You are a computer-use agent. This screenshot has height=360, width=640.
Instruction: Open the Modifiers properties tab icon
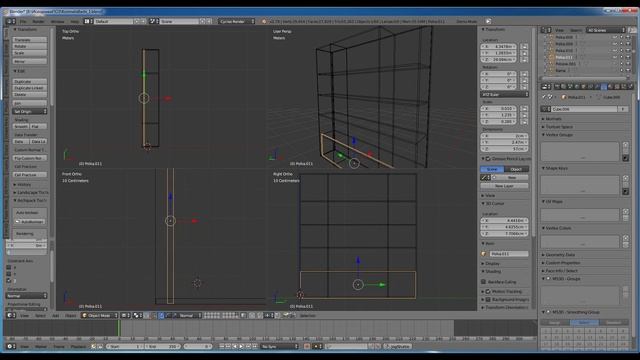[597, 87]
